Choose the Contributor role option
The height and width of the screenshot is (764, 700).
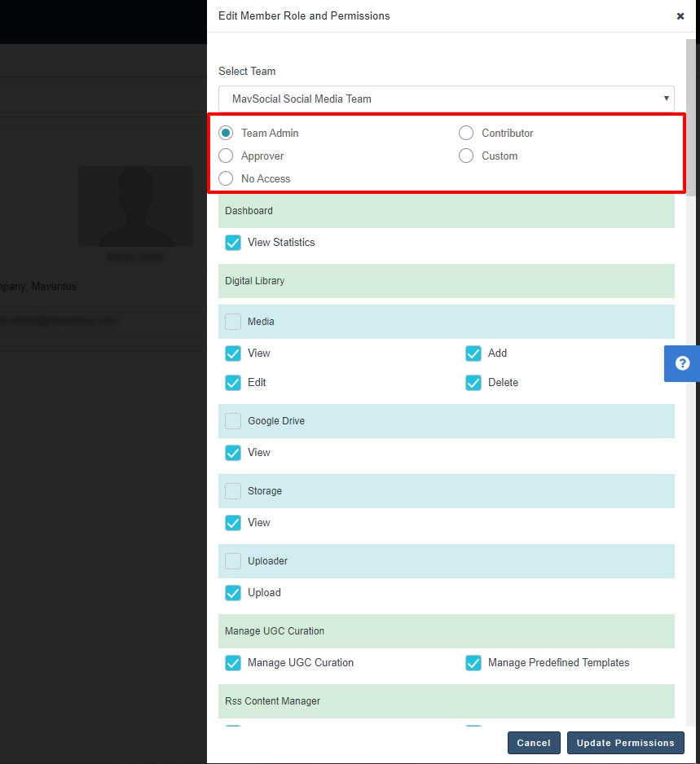(x=466, y=133)
